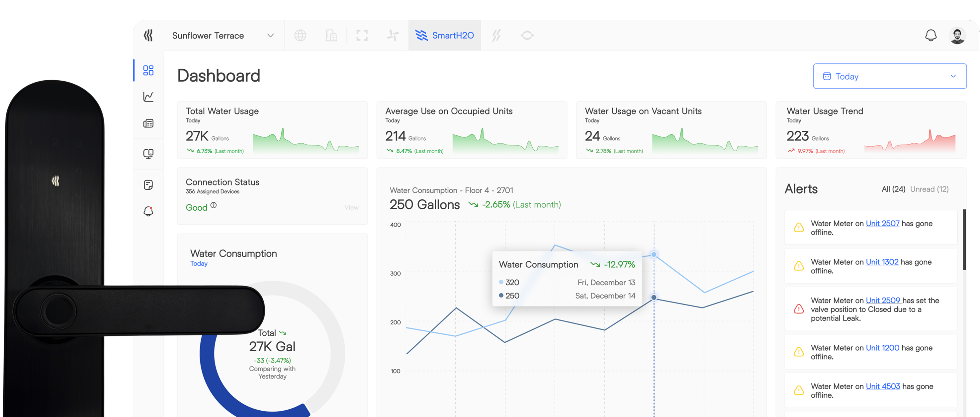
Task: Select Dashboard grid icon in sidebar
Action: (x=148, y=70)
